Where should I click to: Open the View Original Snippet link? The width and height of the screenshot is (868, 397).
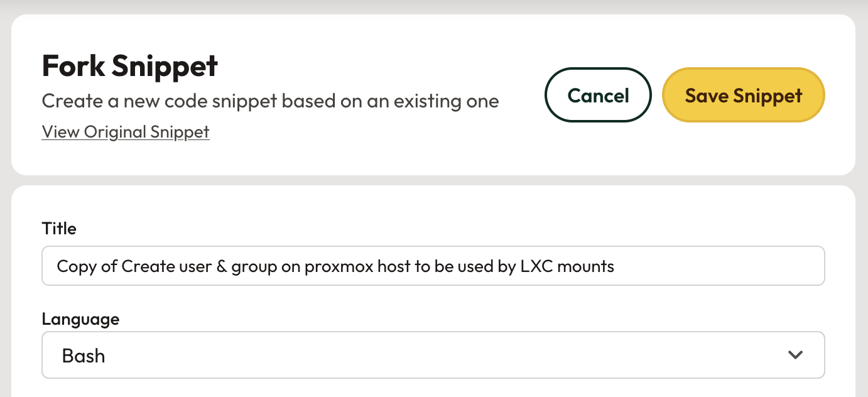(x=126, y=132)
